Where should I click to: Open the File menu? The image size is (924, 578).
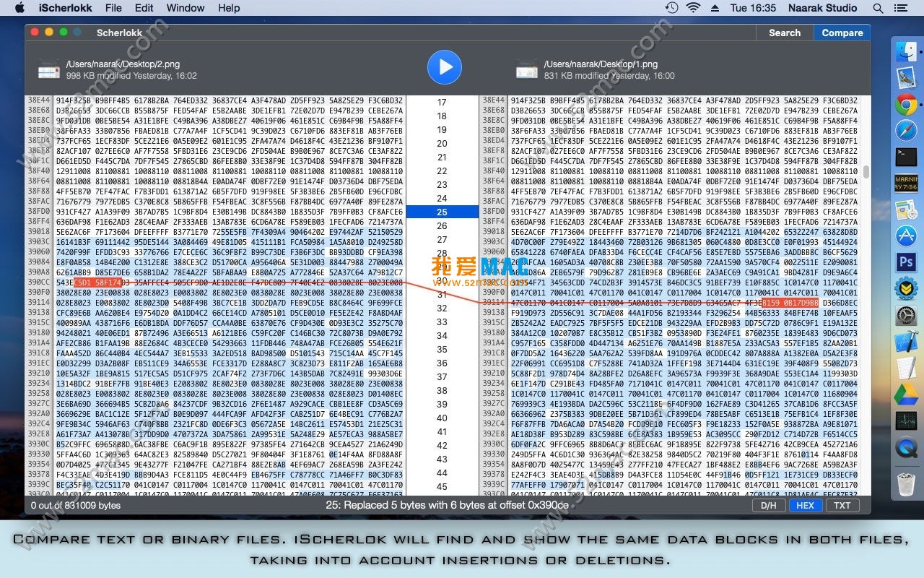113,8
